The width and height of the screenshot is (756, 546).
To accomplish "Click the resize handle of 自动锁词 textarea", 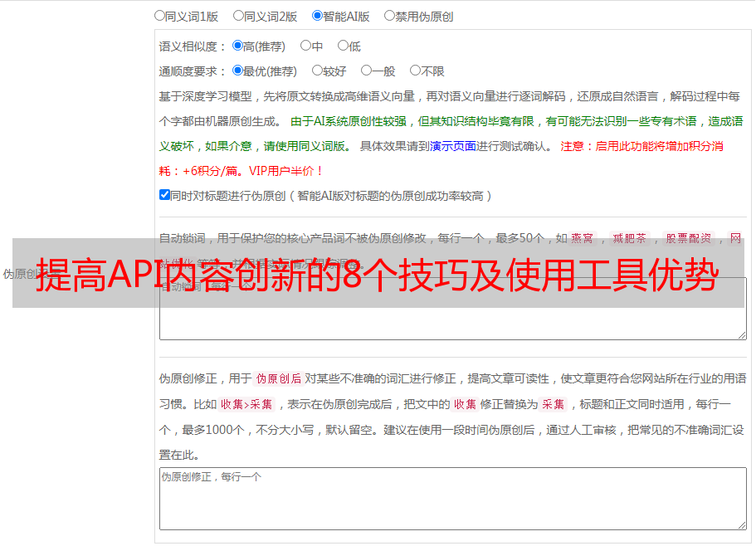I will coord(741,334).
